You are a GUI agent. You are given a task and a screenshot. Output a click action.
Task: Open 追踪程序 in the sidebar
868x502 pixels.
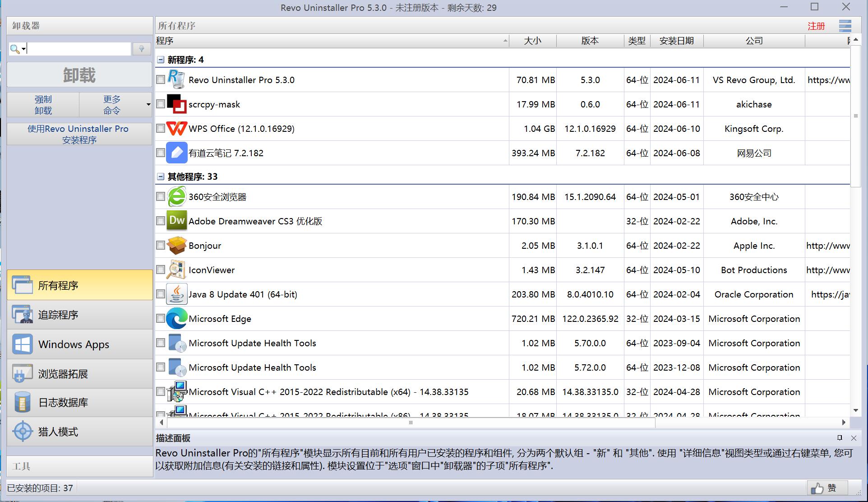tap(80, 315)
